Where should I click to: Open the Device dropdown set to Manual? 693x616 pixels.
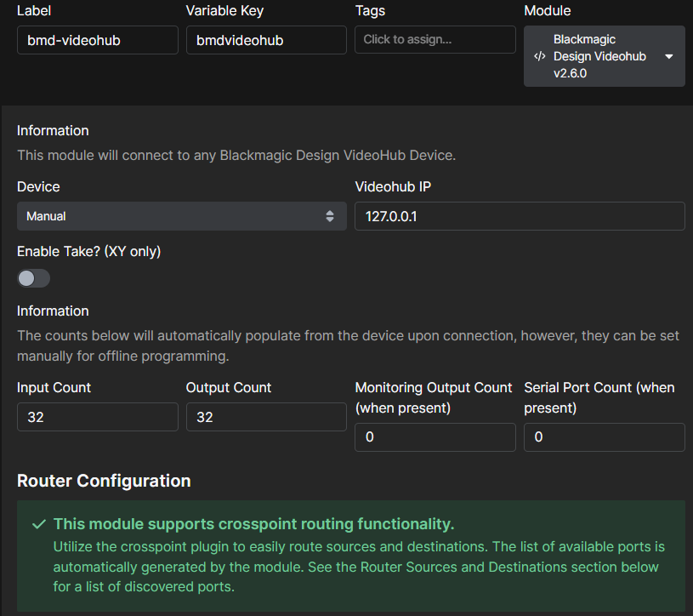pyautogui.click(x=182, y=216)
